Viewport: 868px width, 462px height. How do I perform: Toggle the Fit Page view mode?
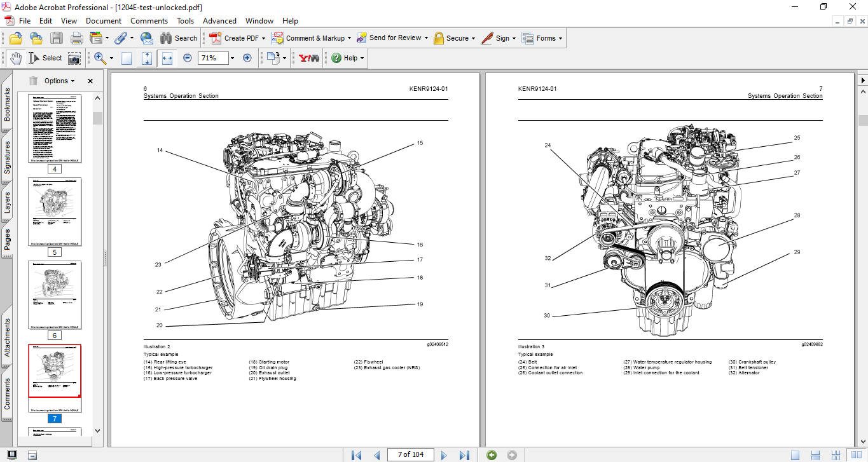point(127,58)
